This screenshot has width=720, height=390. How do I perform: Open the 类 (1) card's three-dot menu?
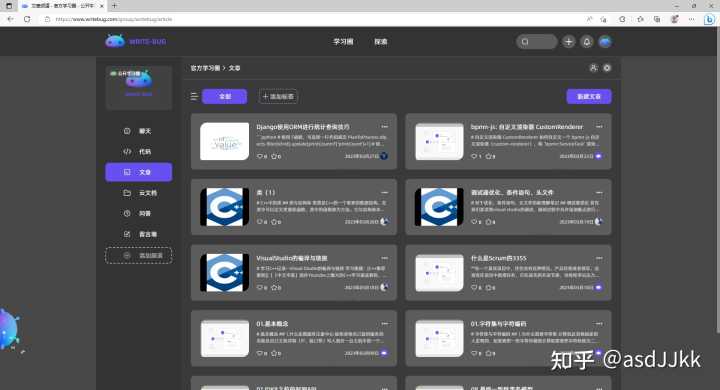[x=384, y=192]
